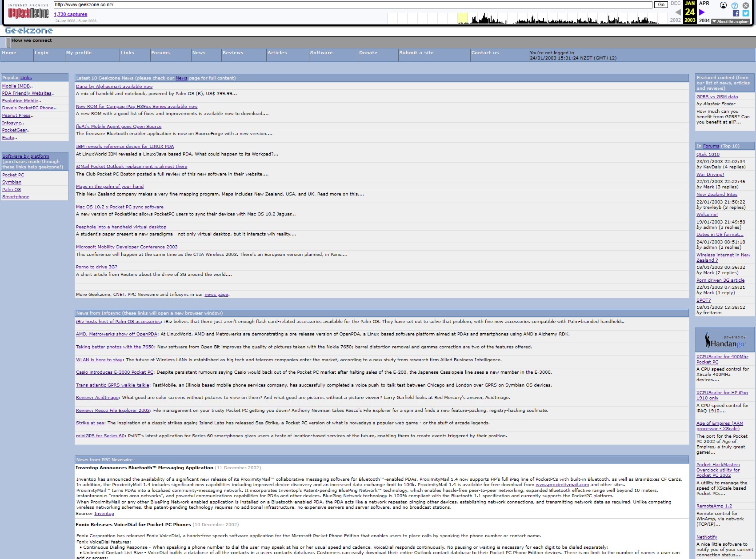
Task: Open Software by platform link
Action: (x=26, y=156)
